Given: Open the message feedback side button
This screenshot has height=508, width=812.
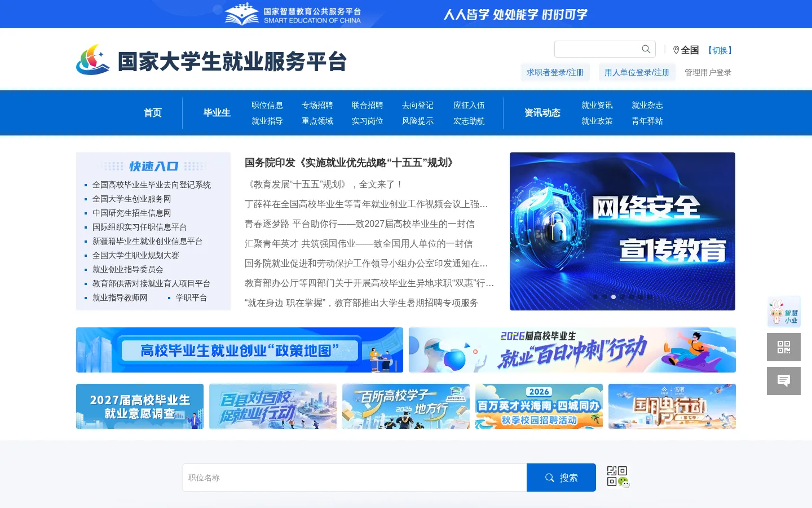Looking at the screenshot, I should coord(784,381).
